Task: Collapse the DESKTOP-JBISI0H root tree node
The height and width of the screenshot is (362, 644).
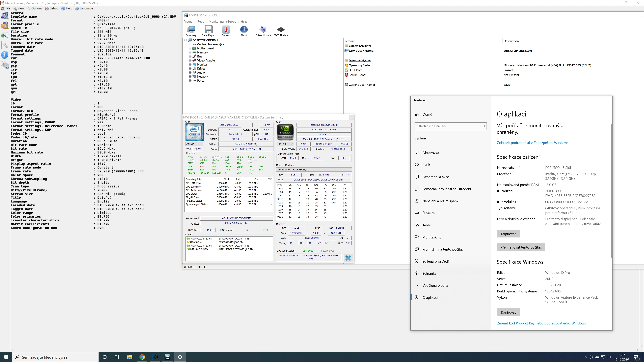Action: [185, 40]
